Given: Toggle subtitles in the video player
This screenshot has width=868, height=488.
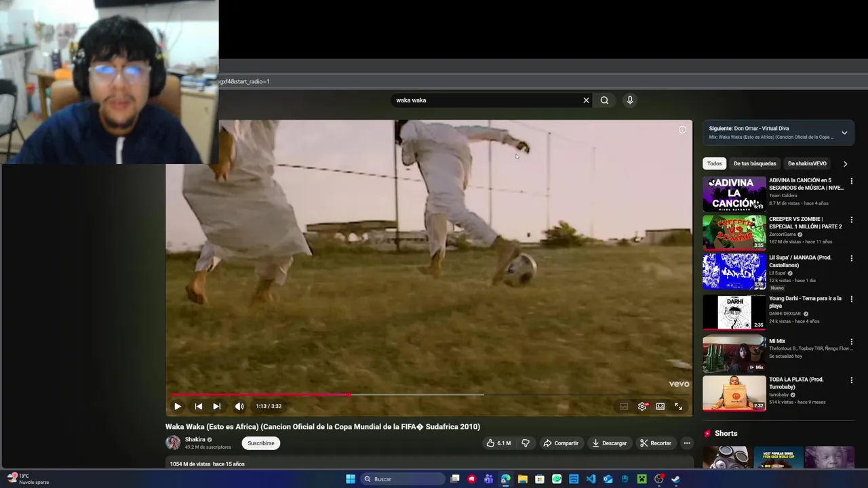Looking at the screenshot, I should 624,406.
